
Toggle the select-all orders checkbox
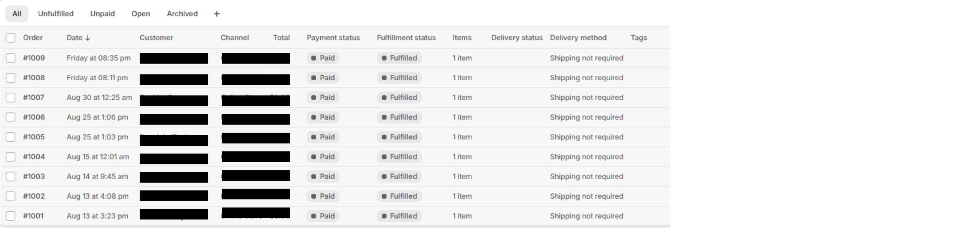[11, 38]
